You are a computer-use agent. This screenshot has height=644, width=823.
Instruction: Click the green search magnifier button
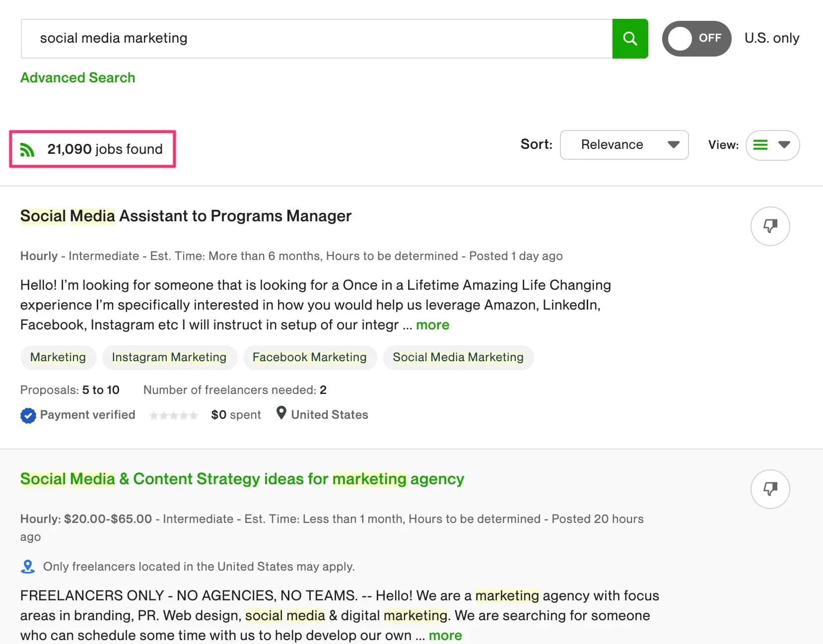tap(630, 39)
